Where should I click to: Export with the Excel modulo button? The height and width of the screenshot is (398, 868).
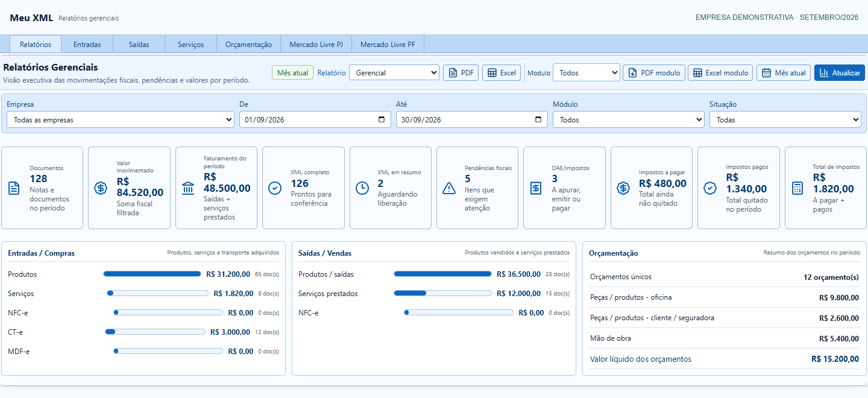pos(720,72)
